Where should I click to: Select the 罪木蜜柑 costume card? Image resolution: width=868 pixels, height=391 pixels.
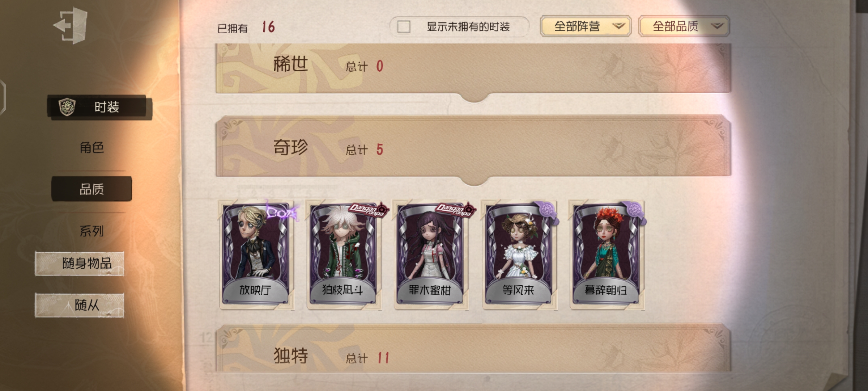430,255
